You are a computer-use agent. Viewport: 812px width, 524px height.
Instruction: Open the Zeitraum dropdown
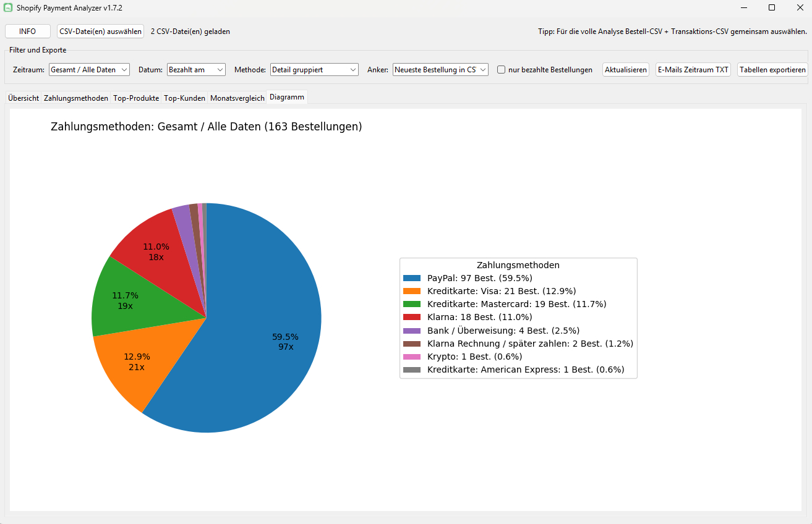(x=89, y=70)
